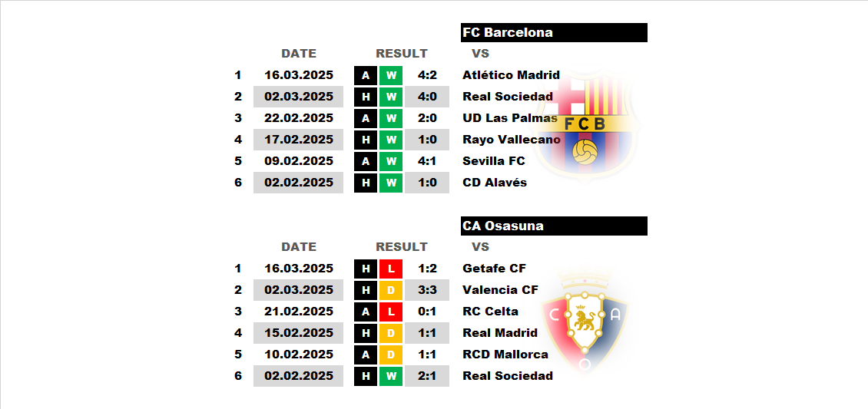The height and width of the screenshot is (409, 868).
Task: Click the black A badge for Sevilla FC match
Action: click(x=366, y=161)
